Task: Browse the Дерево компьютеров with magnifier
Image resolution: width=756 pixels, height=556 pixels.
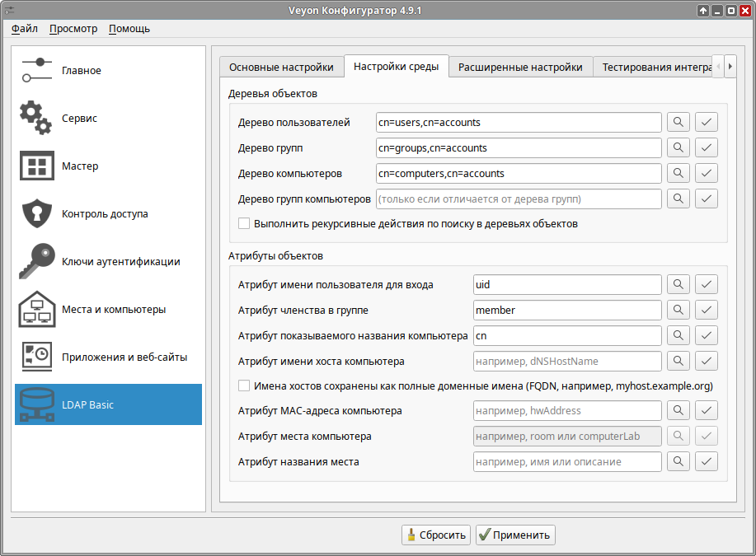Action: pos(678,174)
